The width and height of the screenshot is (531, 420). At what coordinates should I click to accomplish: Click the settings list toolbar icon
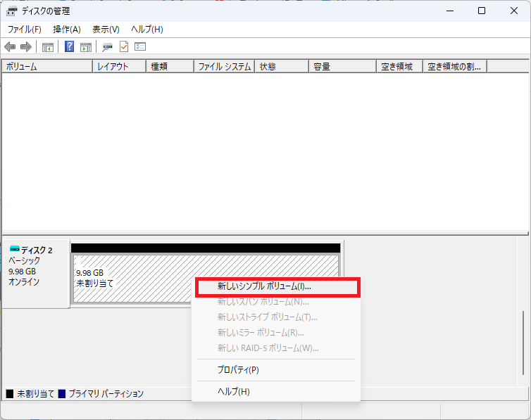140,46
